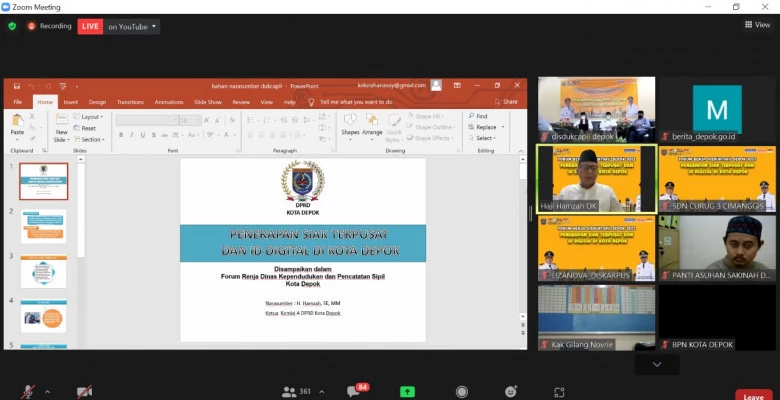Click the Save icon in quick access toolbar
The image size is (780, 400).
tap(17, 86)
